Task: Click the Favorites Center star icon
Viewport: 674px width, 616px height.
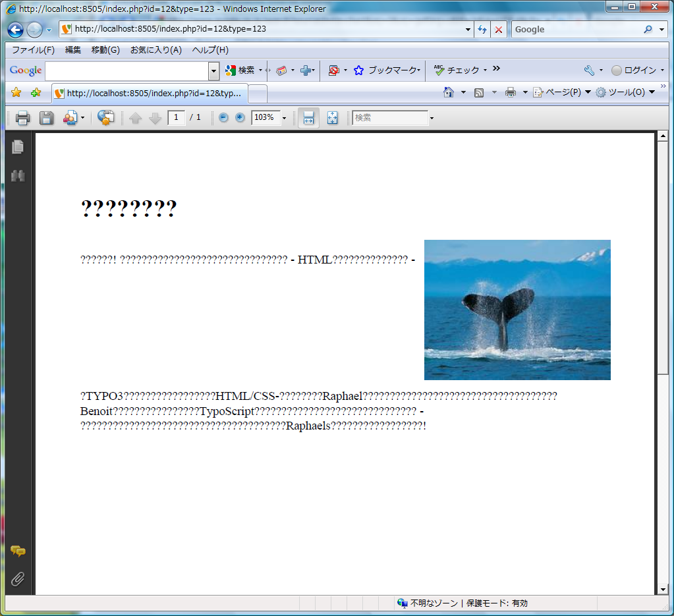Action: click(16, 92)
